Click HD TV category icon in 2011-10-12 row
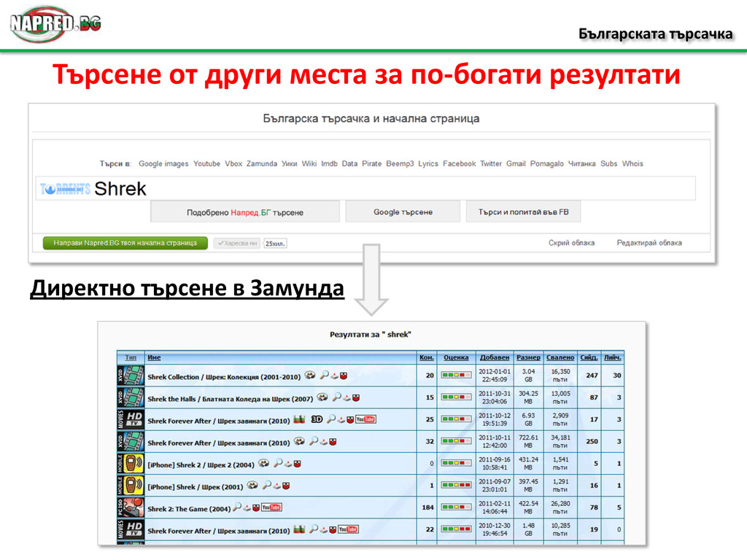This screenshot has width=747, height=560. (131, 419)
